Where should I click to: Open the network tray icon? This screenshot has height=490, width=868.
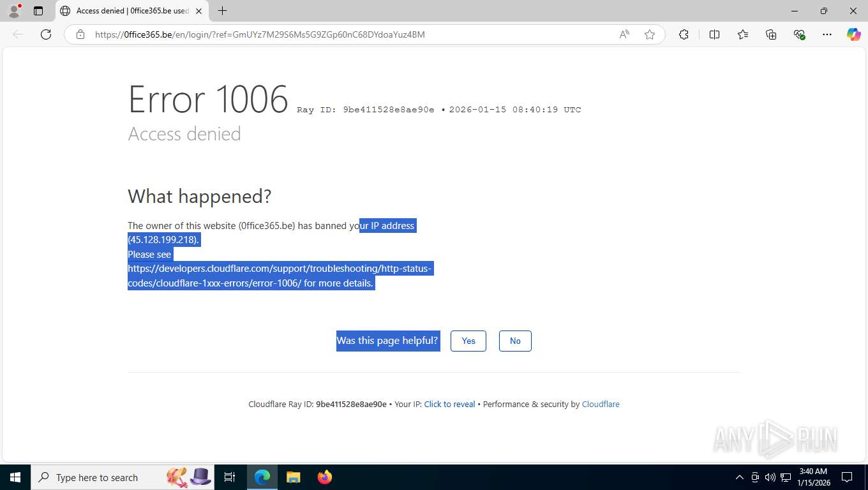785,477
